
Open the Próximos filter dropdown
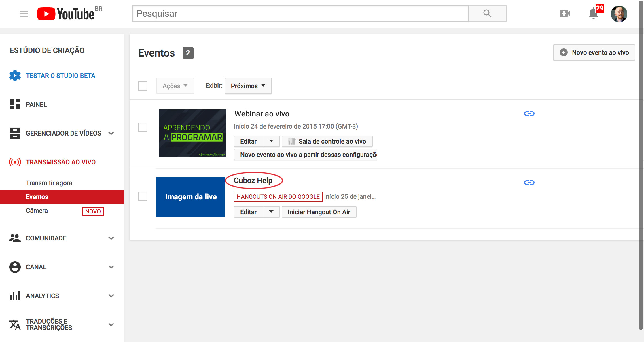pos(248,86)
